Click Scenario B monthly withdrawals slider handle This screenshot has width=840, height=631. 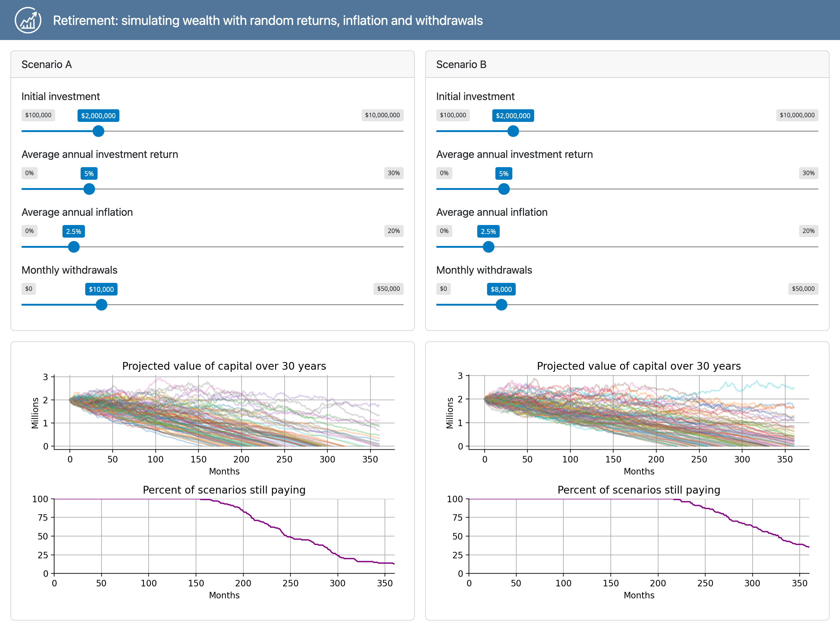[501, 305]
